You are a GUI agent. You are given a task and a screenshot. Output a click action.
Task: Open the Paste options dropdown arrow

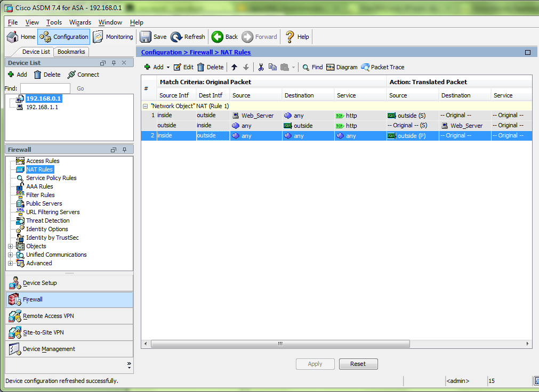click(293, 67)
